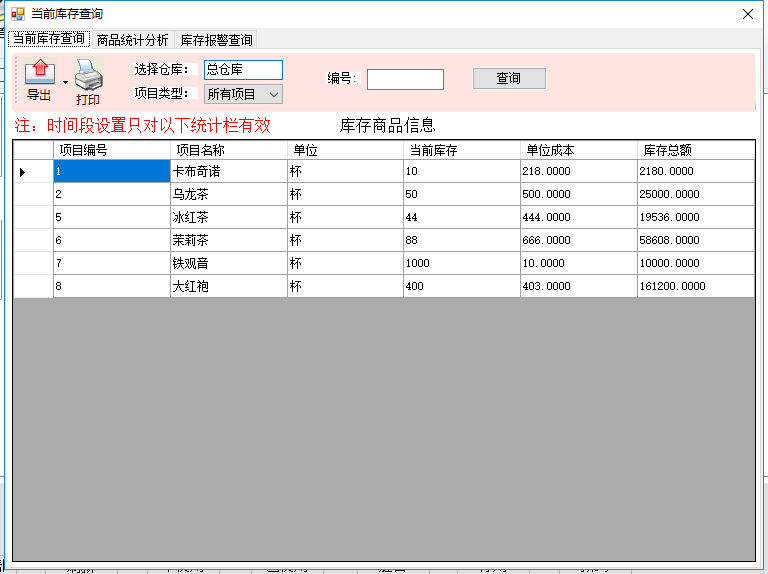The height and width of the screenshot is (574, 768).
Task: Click the 库存总额 column header
Action: [x=695, y=150]
